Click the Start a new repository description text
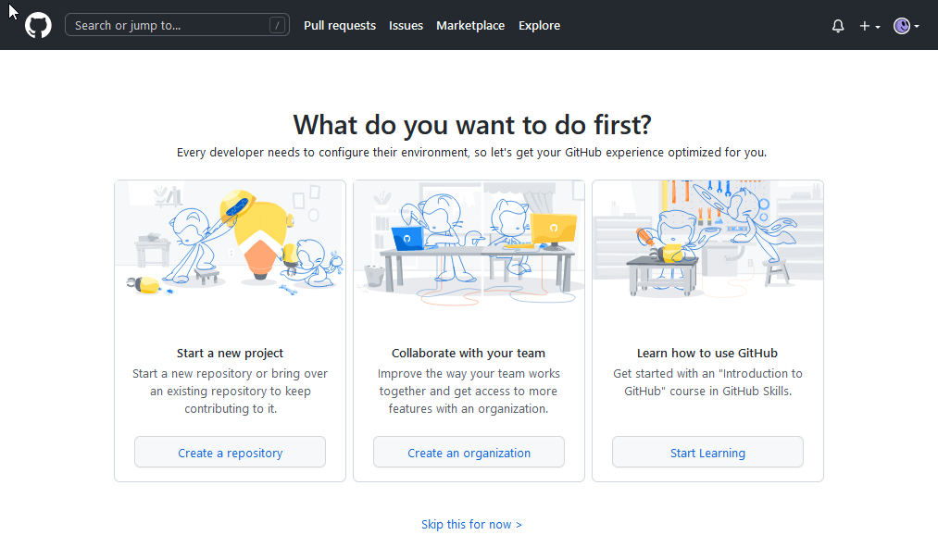 point(230,392)
